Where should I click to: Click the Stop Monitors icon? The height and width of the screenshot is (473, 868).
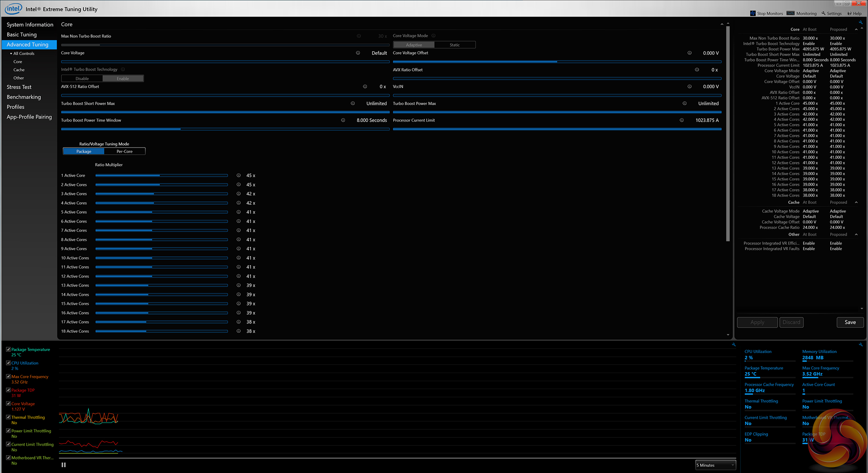(x=753, y=14)
